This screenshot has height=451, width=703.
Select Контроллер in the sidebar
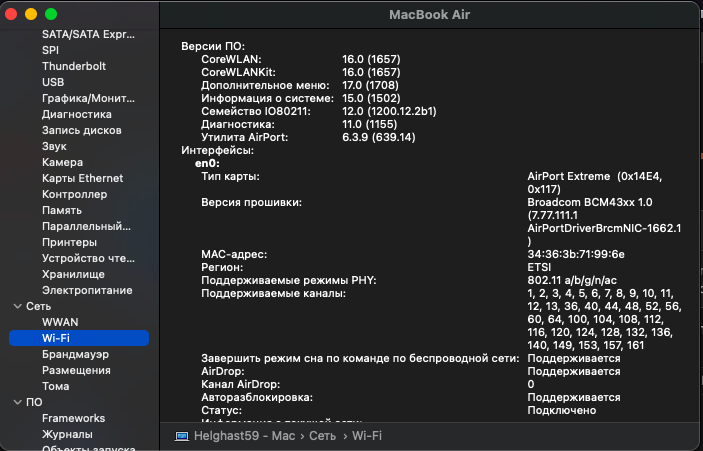pyautogui.click(x=74, y=195)
